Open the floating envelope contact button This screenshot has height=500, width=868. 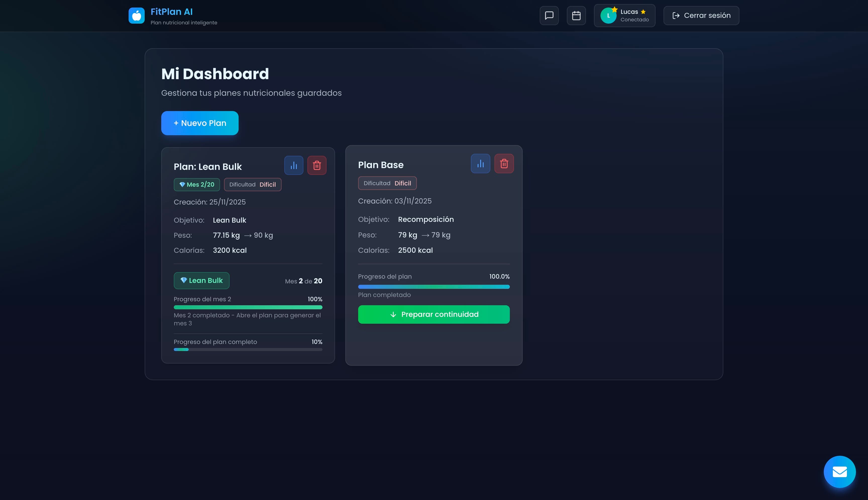(x=840, y=472)
